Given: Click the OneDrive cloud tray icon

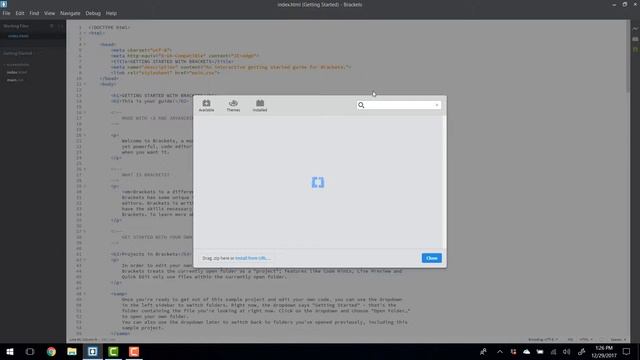Looking at the screenshot, I should [x=527, y=351].
